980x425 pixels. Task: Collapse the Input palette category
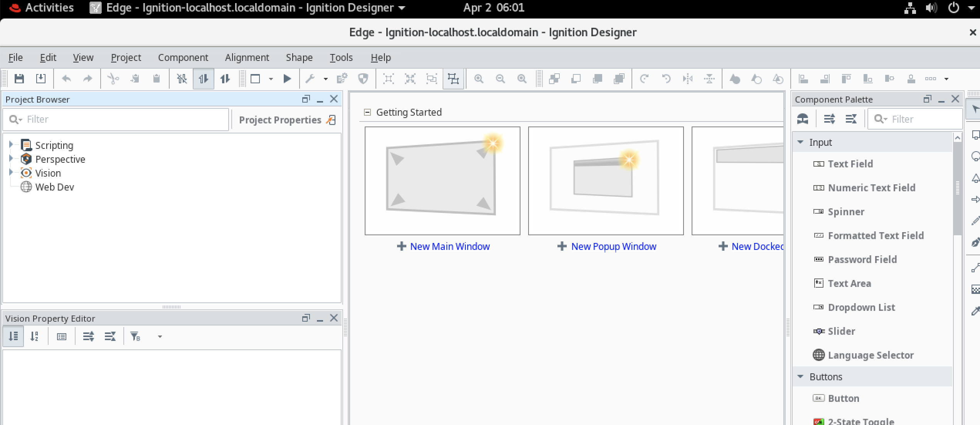[x=801, y=142]
